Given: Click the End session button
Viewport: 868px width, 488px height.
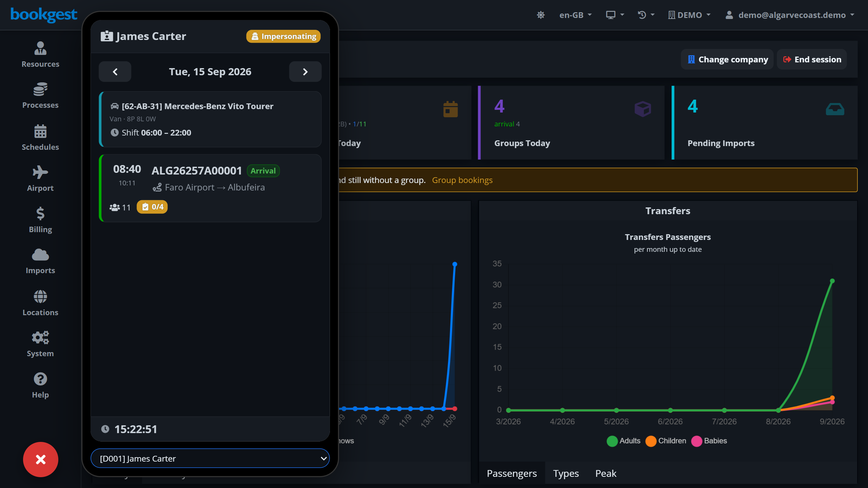Looking at the screenshot, I should [812, 59].
